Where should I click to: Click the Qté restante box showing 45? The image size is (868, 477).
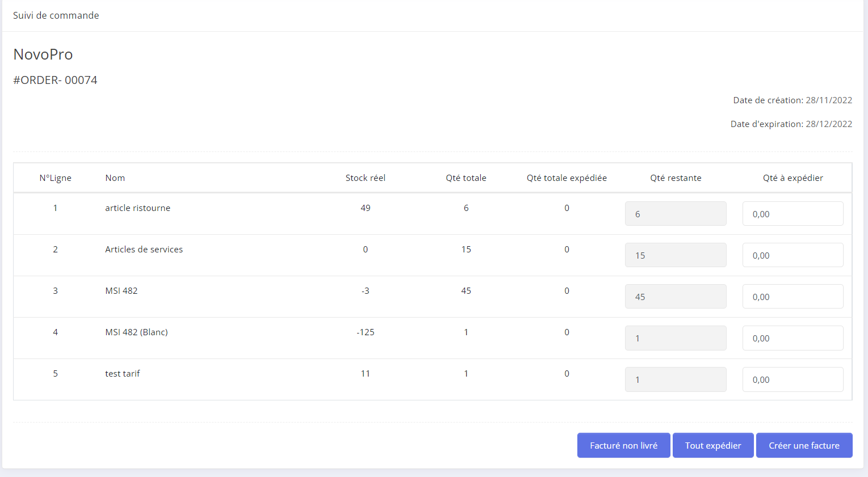coord(675,297)
